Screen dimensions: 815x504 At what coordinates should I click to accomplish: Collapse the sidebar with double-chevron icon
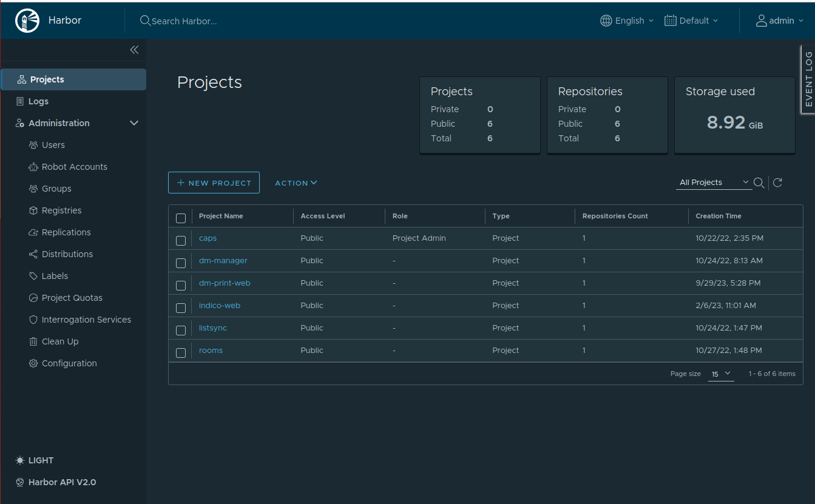(x=134, y=50)
